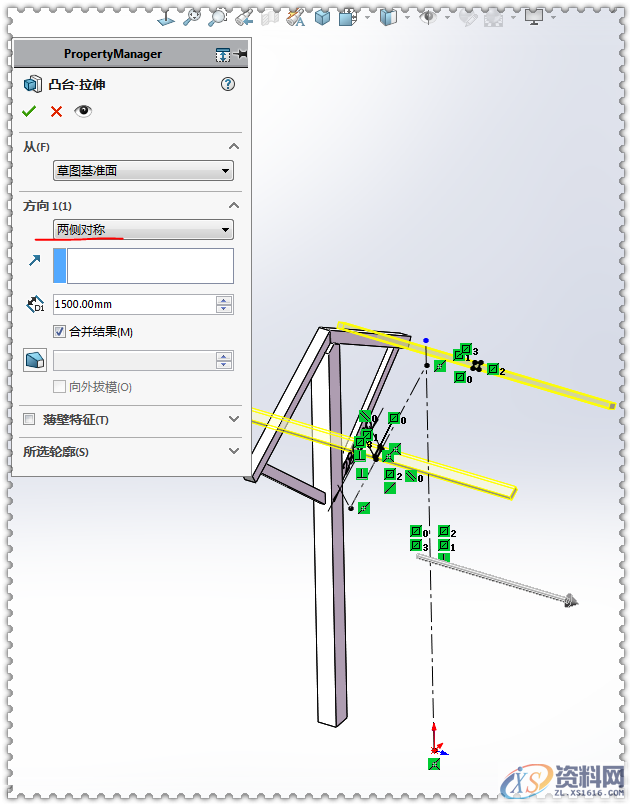
Task: Collapse the 方向 1(1) section
Action: pos(234,205)
